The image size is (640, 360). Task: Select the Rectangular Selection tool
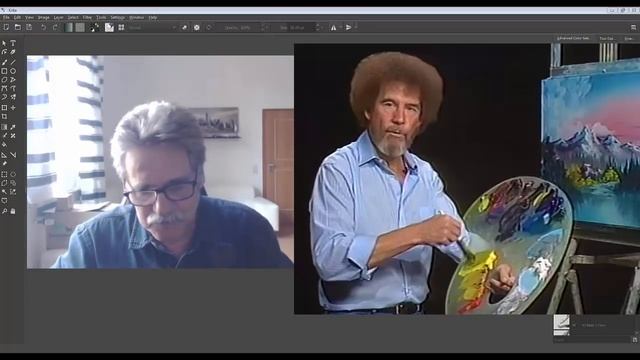[x=4, y=174]
